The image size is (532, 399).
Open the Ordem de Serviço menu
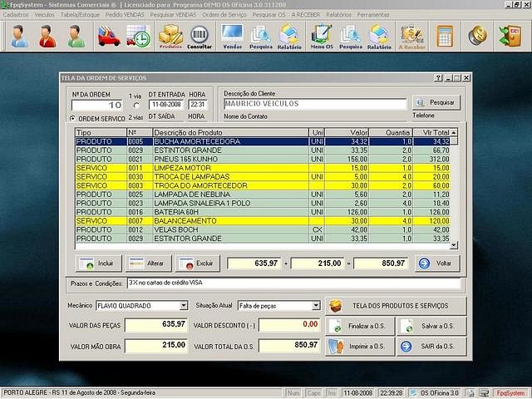point(224,15)
